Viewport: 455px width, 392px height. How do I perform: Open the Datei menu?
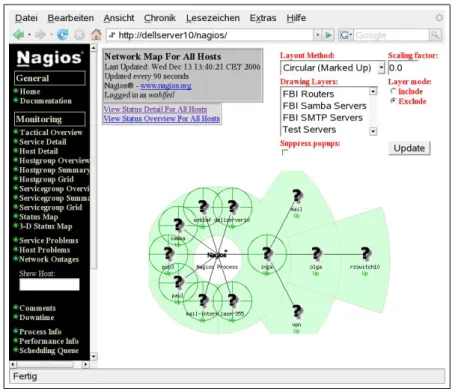click(26, 18)
